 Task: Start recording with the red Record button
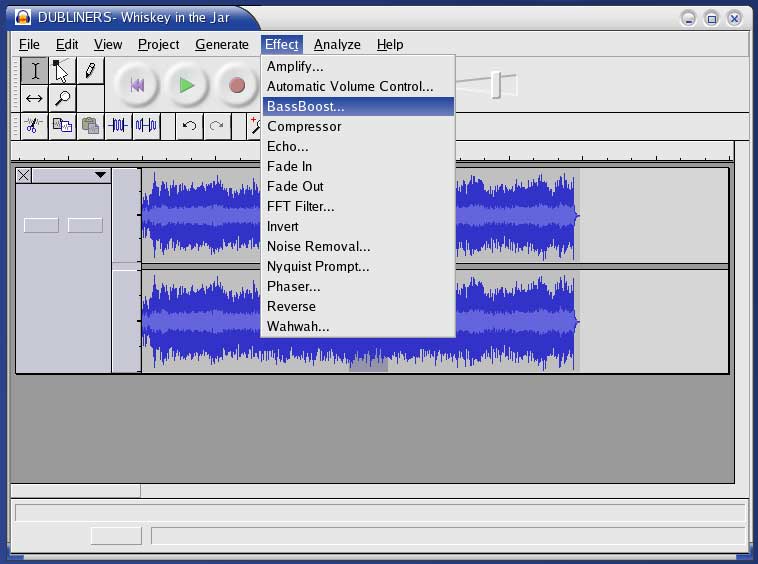coord(237,86)
